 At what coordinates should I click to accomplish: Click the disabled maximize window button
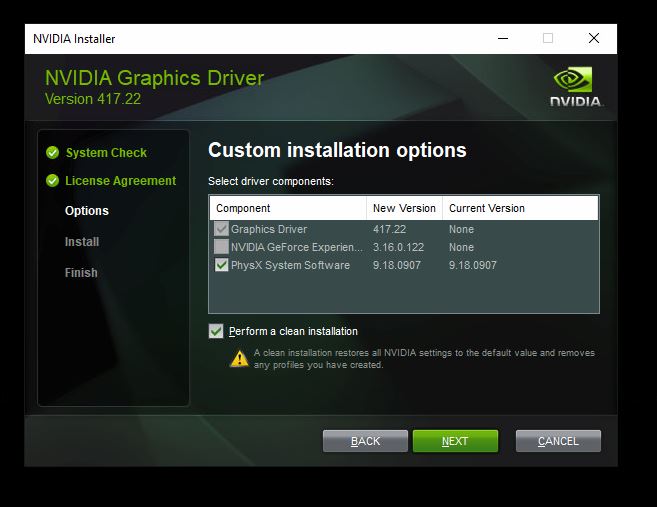[548, 39]
